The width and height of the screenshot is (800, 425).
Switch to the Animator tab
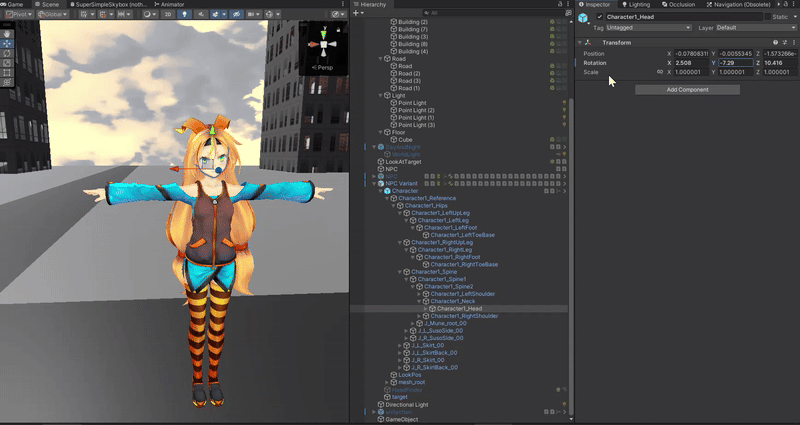pyautogui.click(x=168, y=4)
